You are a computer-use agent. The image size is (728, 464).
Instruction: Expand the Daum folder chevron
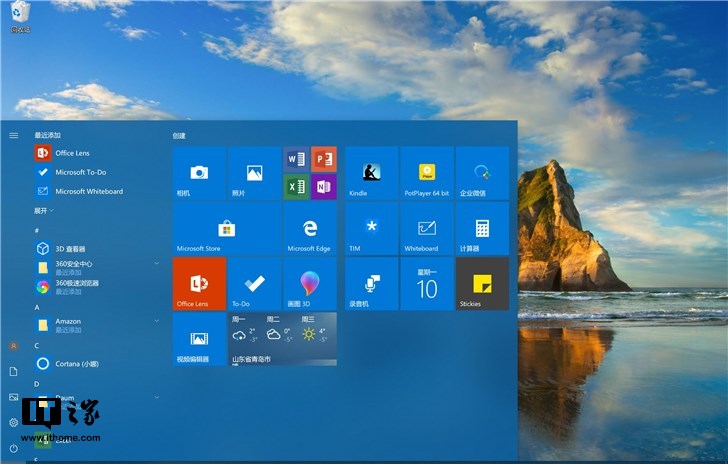[156, 398]
